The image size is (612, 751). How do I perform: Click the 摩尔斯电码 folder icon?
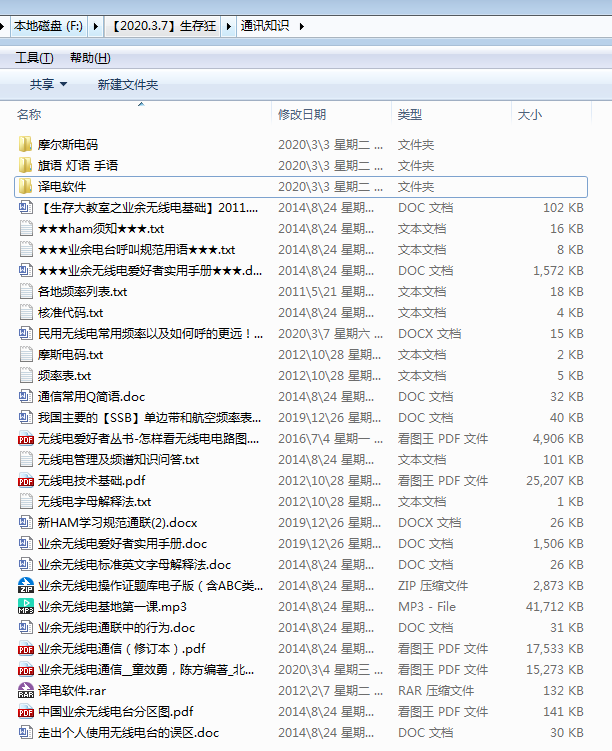click(25, 144)
